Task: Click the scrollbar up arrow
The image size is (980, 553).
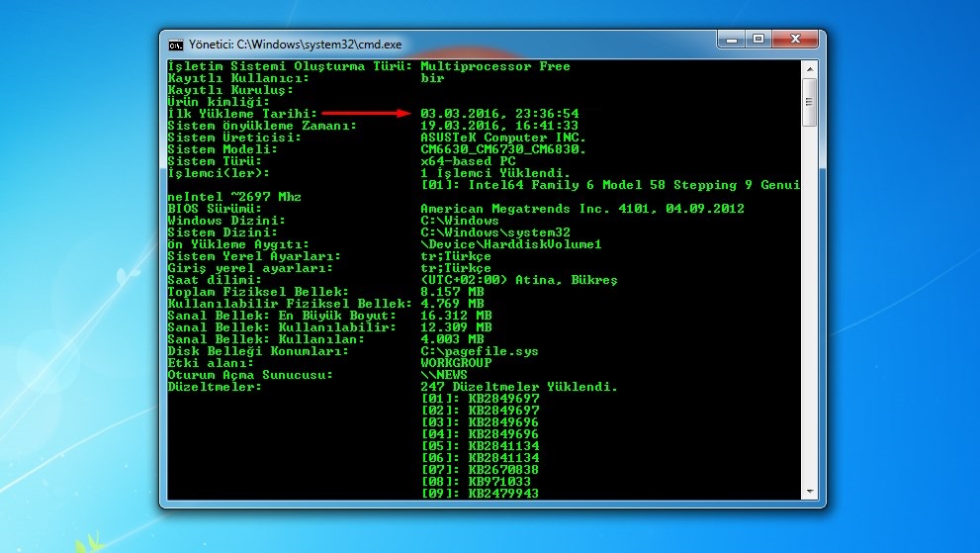Action: point(809,67)
